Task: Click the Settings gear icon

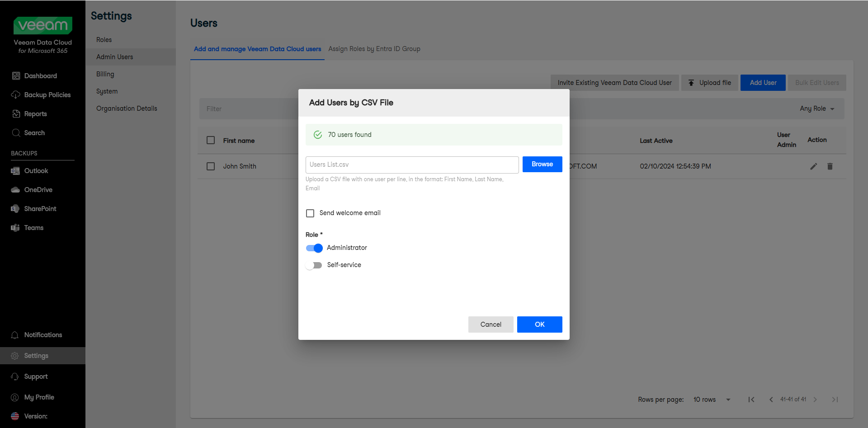Action: tap(15, 356)
